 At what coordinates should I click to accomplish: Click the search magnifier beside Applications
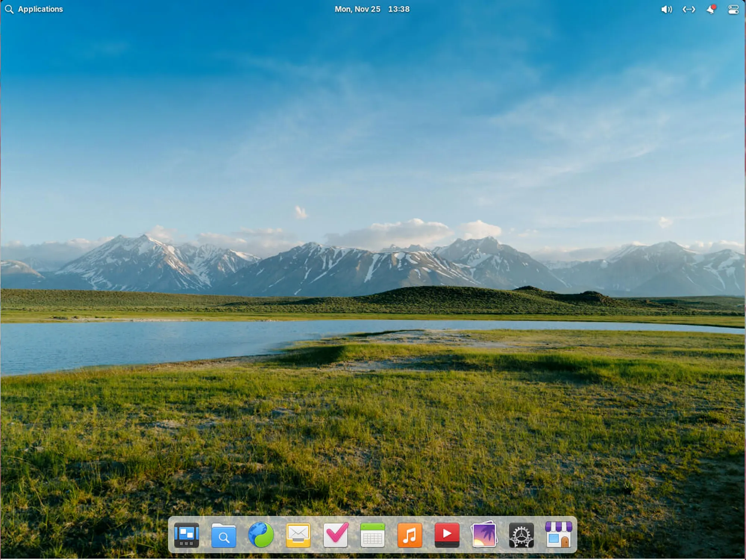coord(9,9)
